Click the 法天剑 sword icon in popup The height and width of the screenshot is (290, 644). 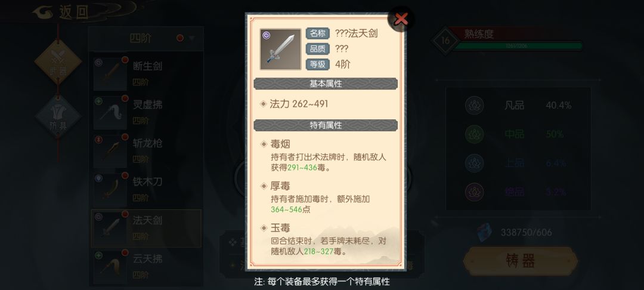(280, 50)
